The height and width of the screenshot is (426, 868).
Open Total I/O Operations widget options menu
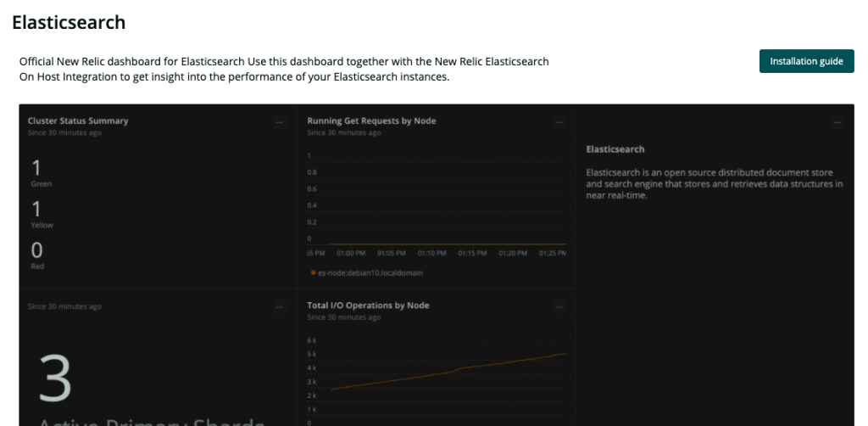pos(559,306)
